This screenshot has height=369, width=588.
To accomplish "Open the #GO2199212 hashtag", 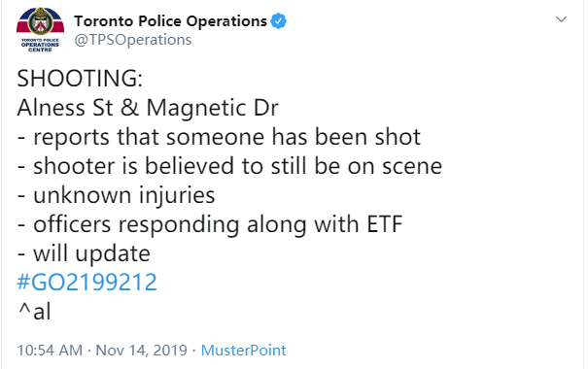I will [x=87, y=282].
